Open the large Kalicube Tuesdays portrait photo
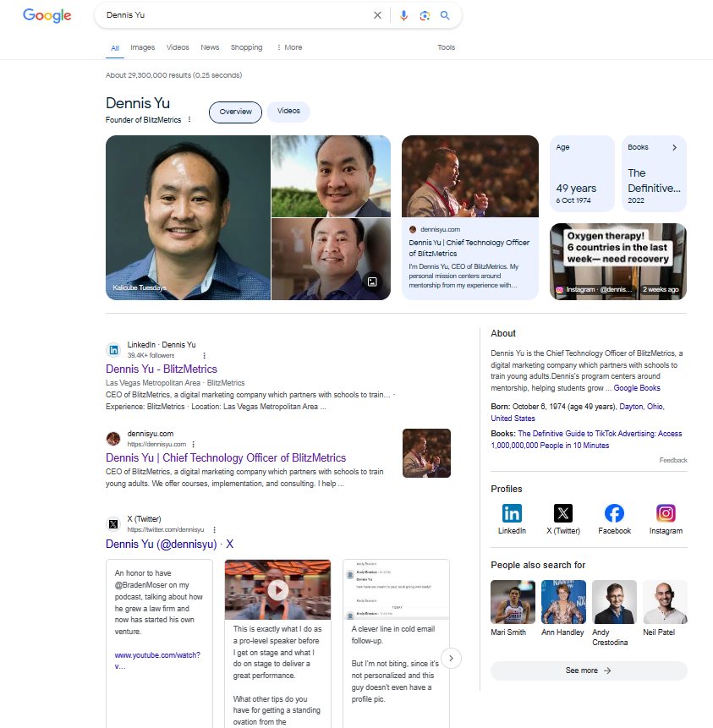713x728 pixels. [188, 217]
